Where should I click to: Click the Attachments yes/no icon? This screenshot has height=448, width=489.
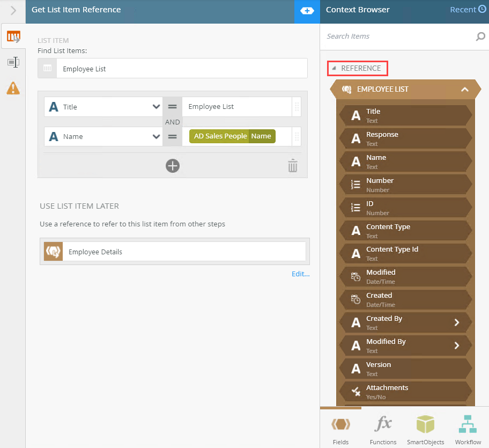[355, 392]
